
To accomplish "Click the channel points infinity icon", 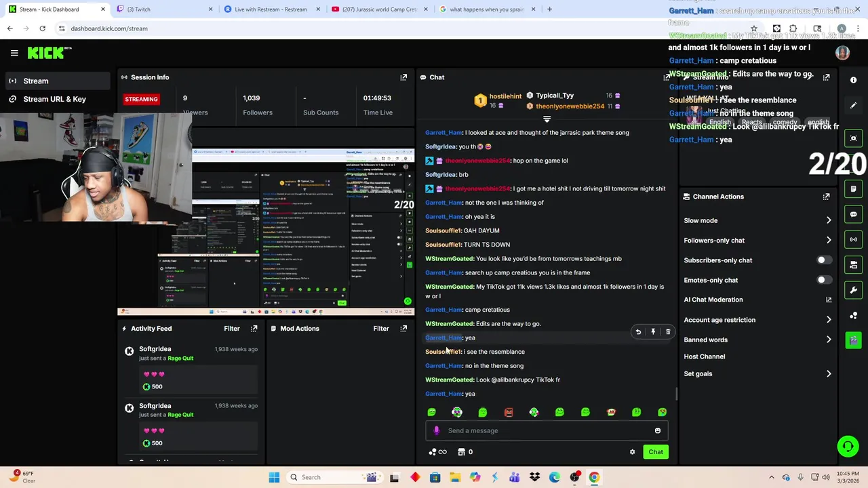I will [x=438, y=452].
